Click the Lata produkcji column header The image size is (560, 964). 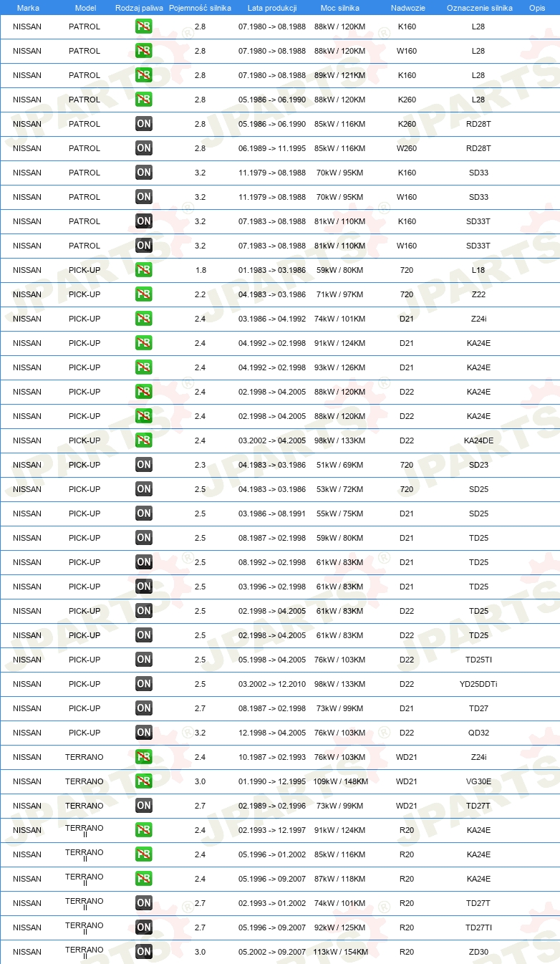click(272, 8)
